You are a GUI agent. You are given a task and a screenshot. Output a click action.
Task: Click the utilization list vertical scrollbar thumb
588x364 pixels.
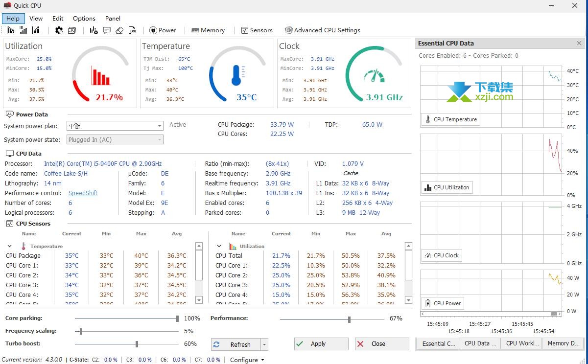[x=408, y=266]
